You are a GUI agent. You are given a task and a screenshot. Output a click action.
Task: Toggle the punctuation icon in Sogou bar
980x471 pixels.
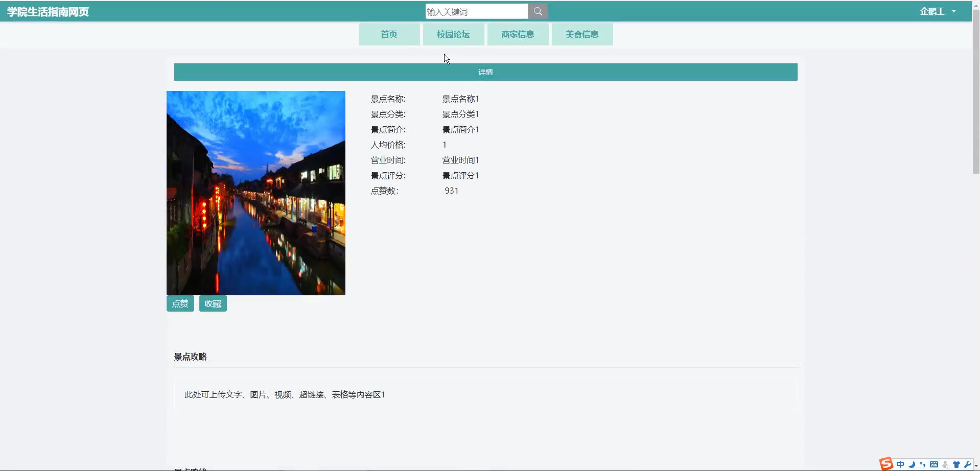click(922, 464)
